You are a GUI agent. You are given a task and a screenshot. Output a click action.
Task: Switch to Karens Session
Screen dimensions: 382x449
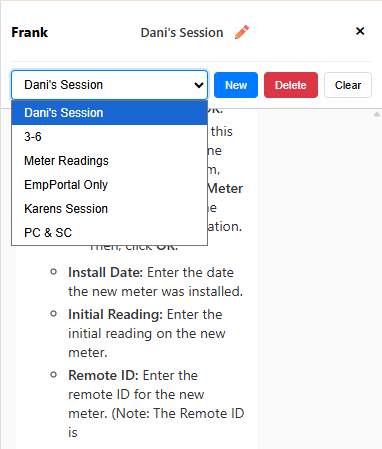pos(110,209)
